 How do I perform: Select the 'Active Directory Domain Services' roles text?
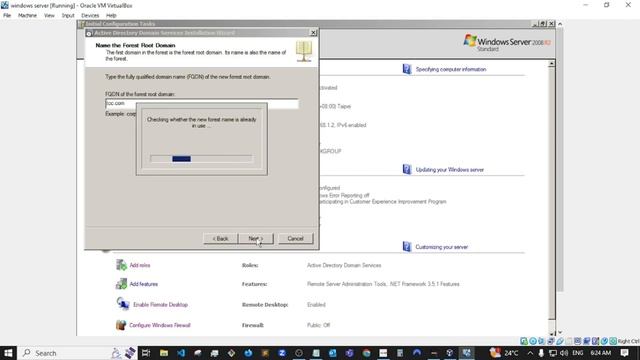(x=344, y=265)
